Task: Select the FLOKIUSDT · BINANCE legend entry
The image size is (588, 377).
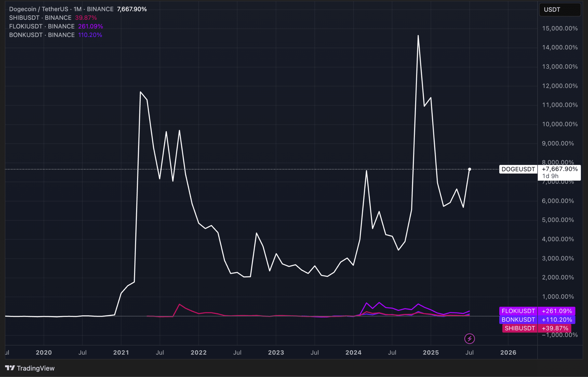Action: point(42,26)
